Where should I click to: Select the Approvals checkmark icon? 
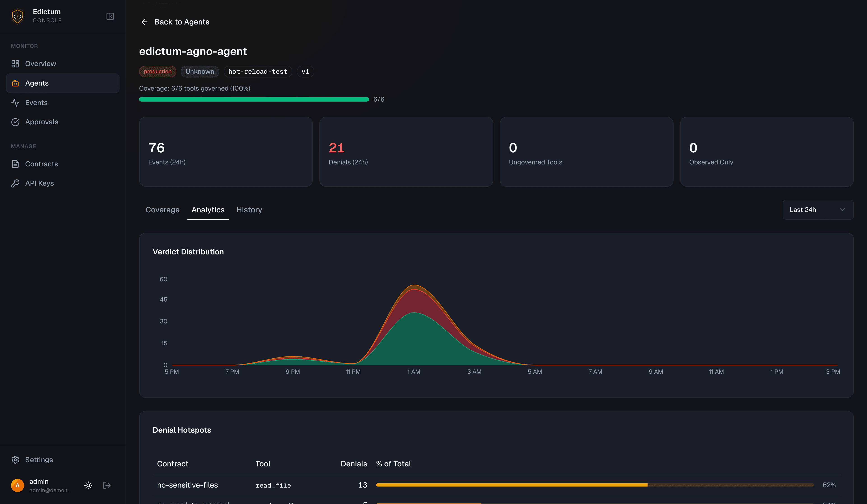pos(16,122)
